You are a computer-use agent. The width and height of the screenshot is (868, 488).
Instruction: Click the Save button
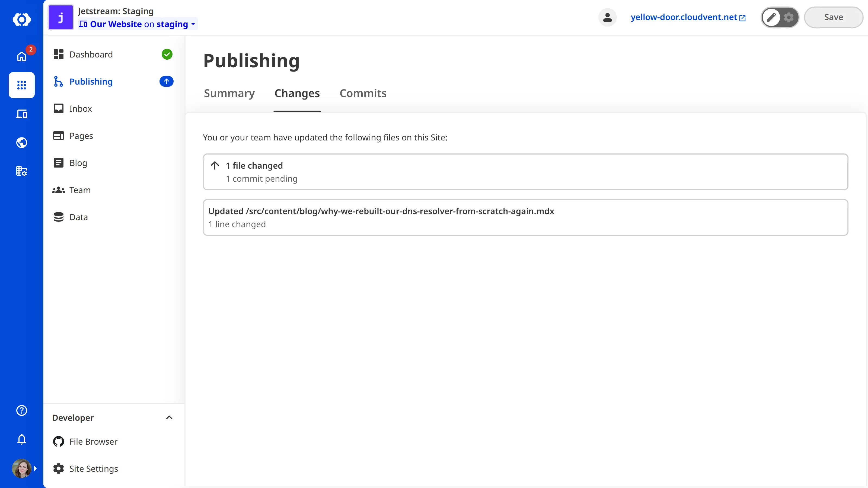(x=833, y=17)
